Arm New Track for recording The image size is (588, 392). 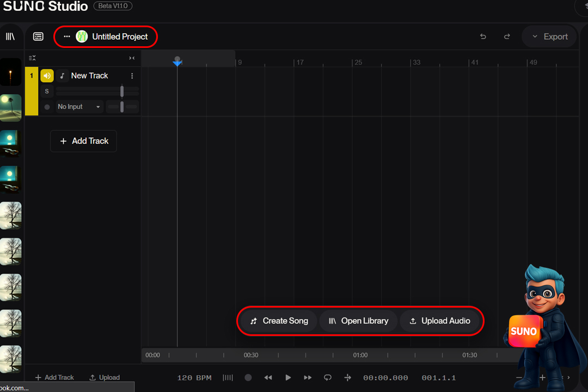pos(48,107)
